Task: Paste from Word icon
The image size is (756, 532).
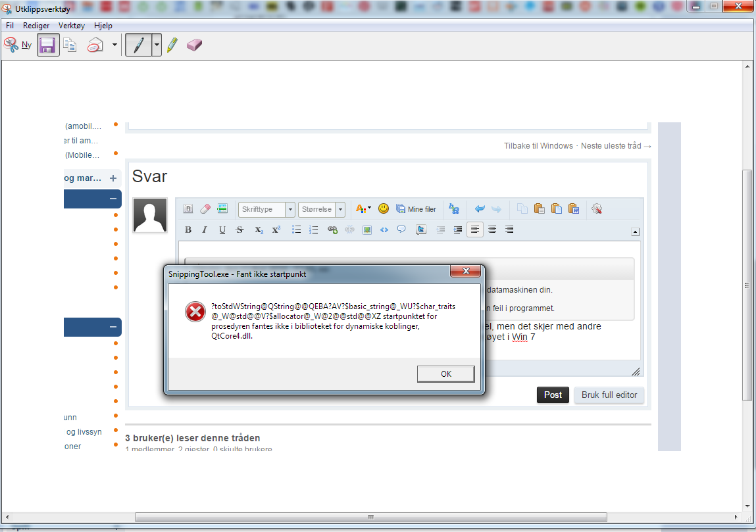Action: 573,208
